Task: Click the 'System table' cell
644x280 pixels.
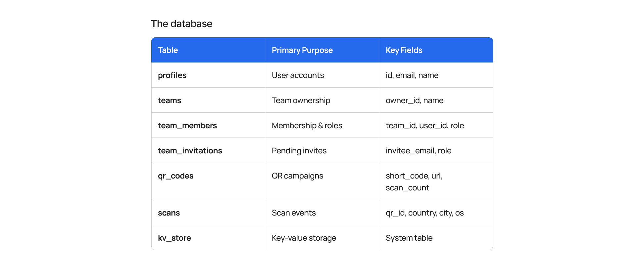Action: point(436,238)
